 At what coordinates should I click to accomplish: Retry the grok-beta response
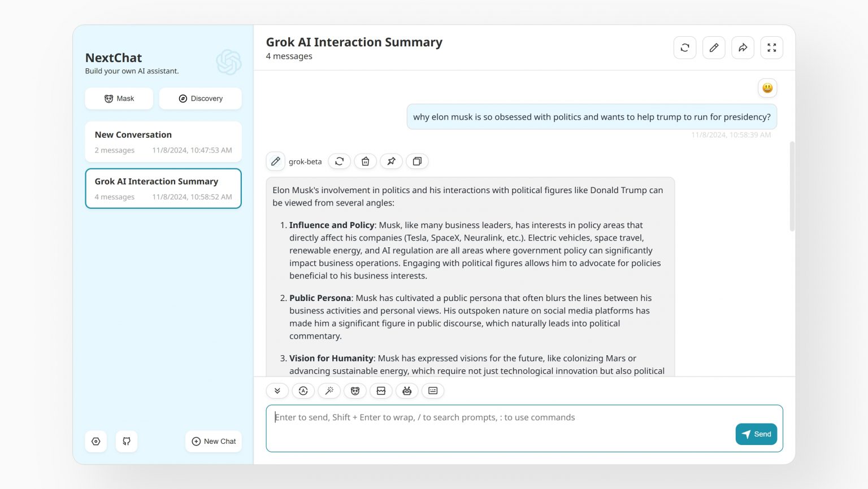click(339, 161)
